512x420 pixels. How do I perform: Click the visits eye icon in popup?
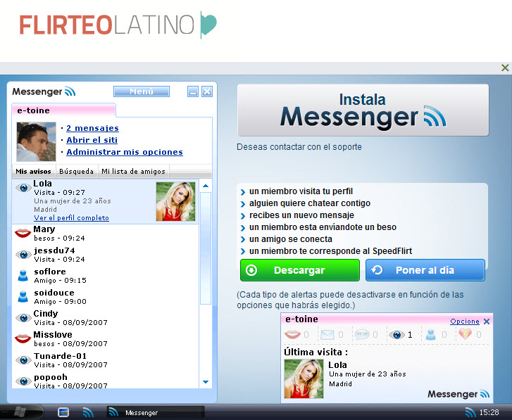(397, 335)
